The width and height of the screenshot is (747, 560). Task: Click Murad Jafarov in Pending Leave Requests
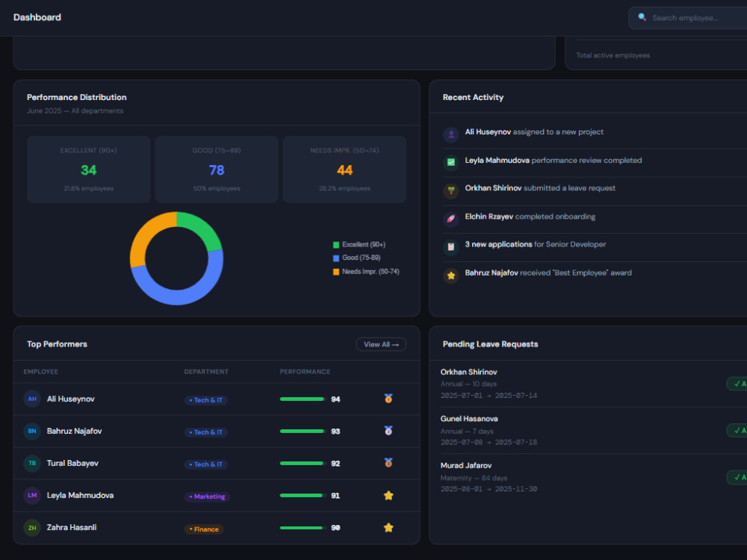[x=466, y=465]
